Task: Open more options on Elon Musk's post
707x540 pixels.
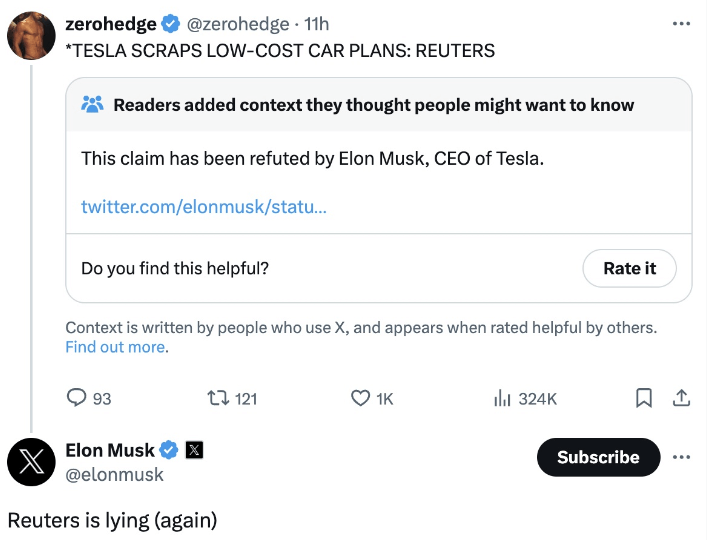Action: (681, 457)
